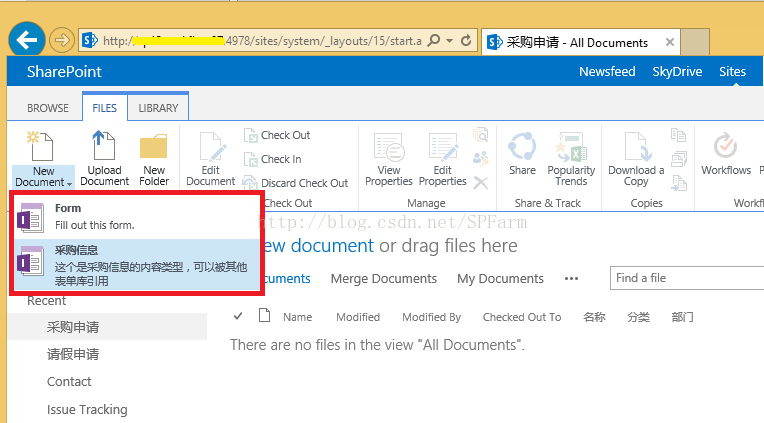Choose 采购信息 in New Document menu
This screenshot has width=764, height=423.
click(137, 265)
